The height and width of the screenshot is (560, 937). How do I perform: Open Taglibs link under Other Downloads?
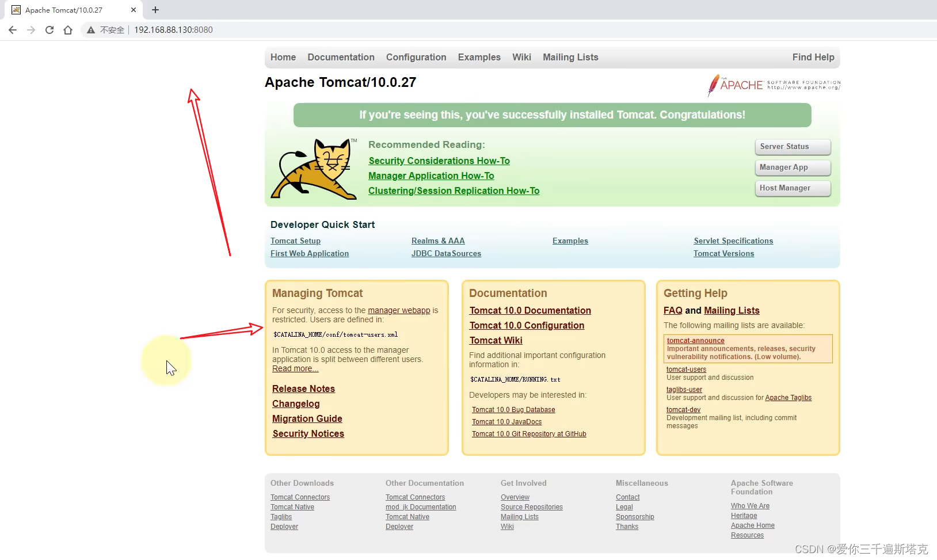[x=281, y=517]
